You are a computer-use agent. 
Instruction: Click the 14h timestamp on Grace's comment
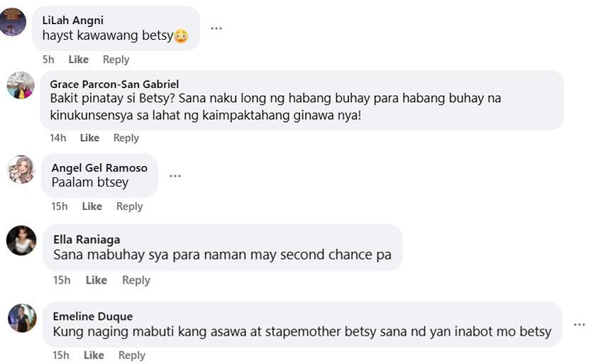[x=57, y=138]
